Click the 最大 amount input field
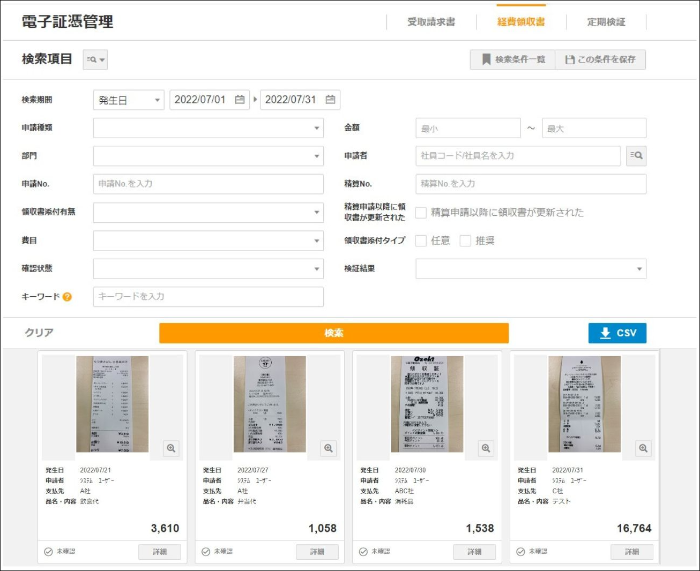Image resolution: width=700 pixels, height=571 pixels. [594, 128]
